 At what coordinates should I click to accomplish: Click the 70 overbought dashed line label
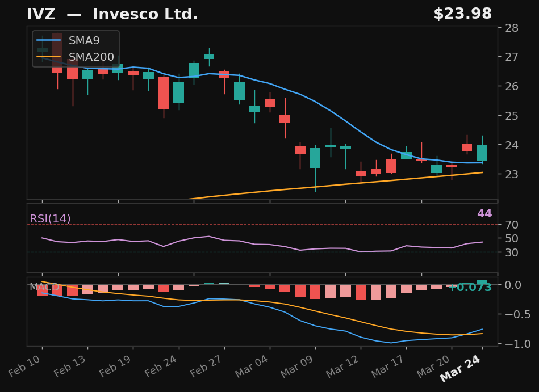pos(511,225)
